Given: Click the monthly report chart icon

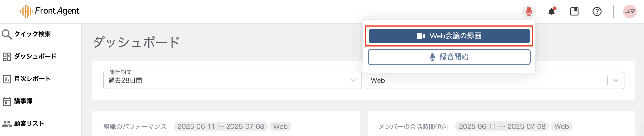Looking at the screenshot, I should tap(7, 79).
